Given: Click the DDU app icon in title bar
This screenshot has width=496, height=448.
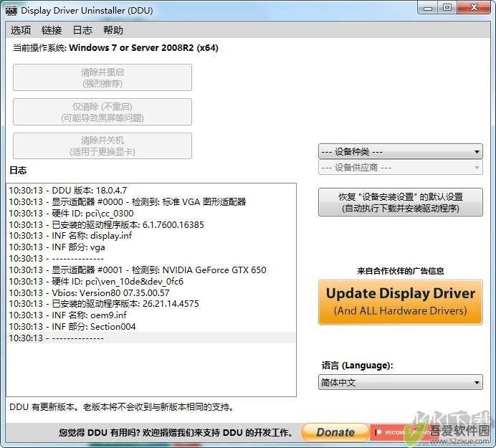Looking at the screenshot, I should coord(11,11).
